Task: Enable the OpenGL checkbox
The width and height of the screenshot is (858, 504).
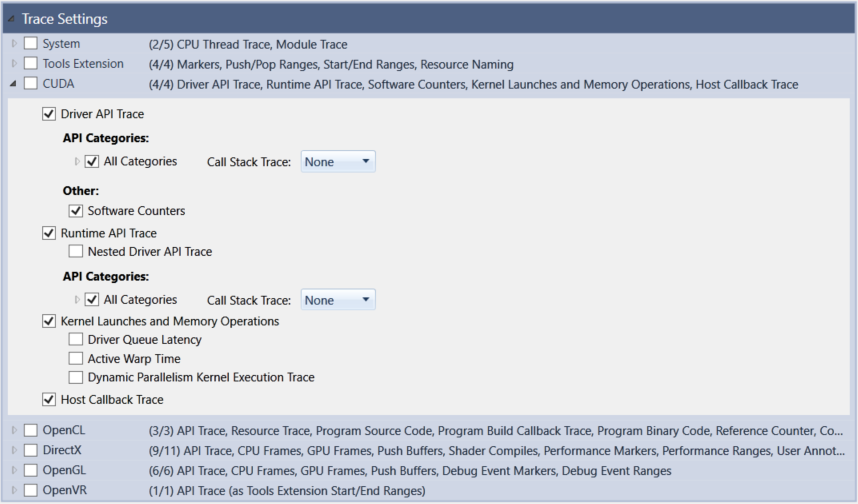Action: coord(31,470)
